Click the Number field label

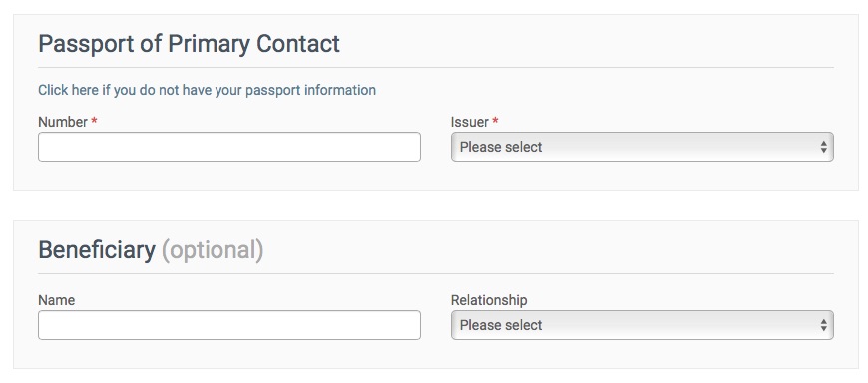(63, 122)
